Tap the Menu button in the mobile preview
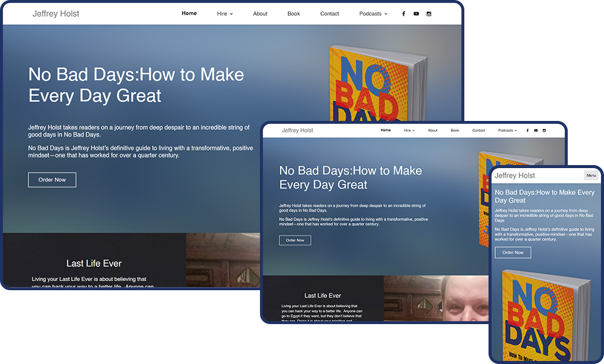The image size is (604, 364). tap(591, 175)
